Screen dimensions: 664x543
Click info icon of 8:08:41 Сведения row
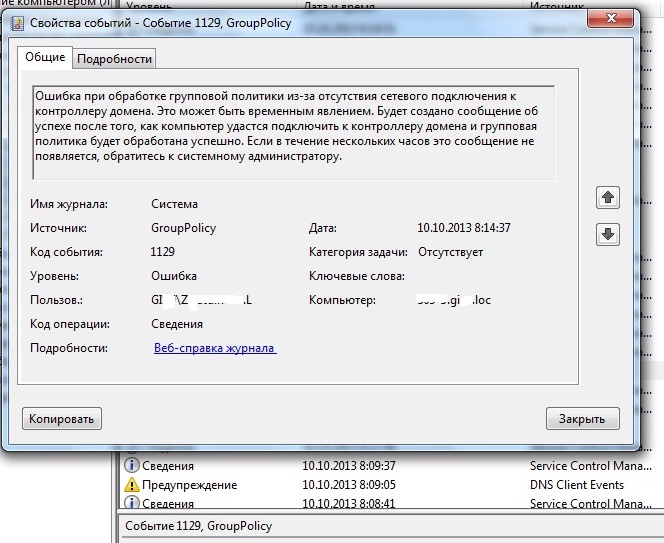click(x=131, y=504)
